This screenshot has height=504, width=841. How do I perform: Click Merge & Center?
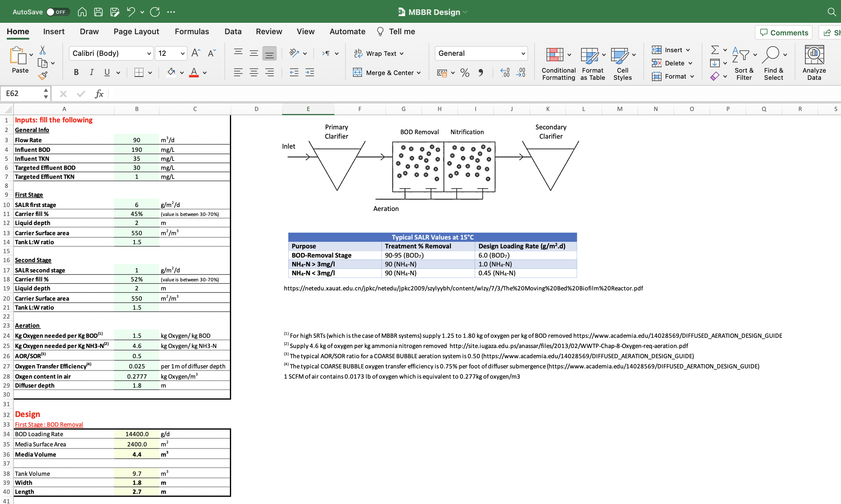[x=387, y=73]
